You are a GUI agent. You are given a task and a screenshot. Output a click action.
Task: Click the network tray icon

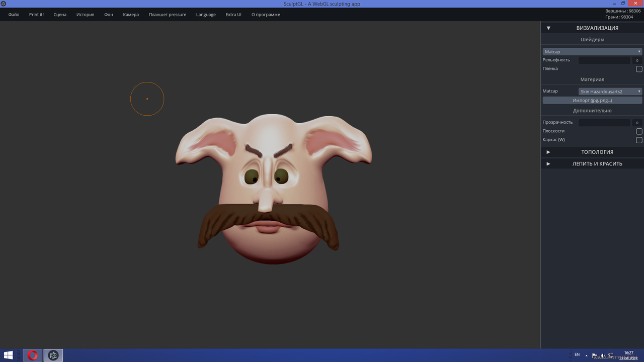coord(611,355)
